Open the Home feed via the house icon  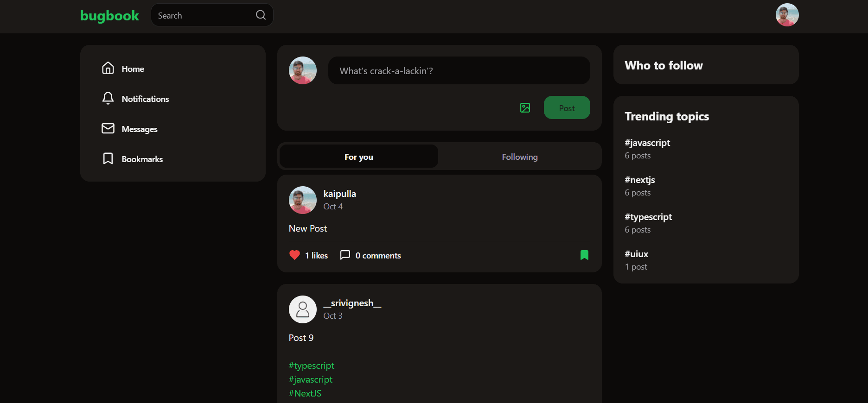coord(108,68)
